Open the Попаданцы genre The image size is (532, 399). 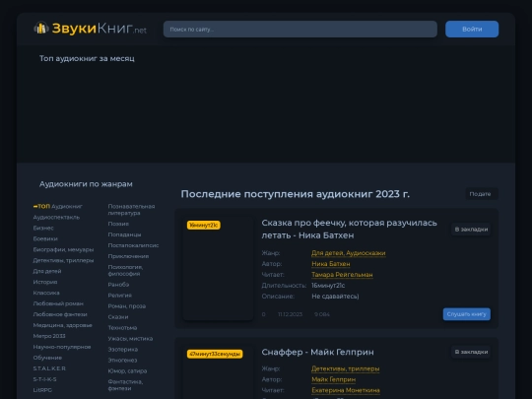pos(124,234)
